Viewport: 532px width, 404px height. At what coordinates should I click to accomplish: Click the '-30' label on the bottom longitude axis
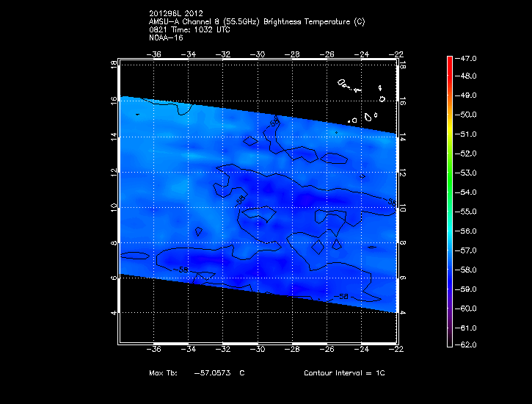[258, 350]
